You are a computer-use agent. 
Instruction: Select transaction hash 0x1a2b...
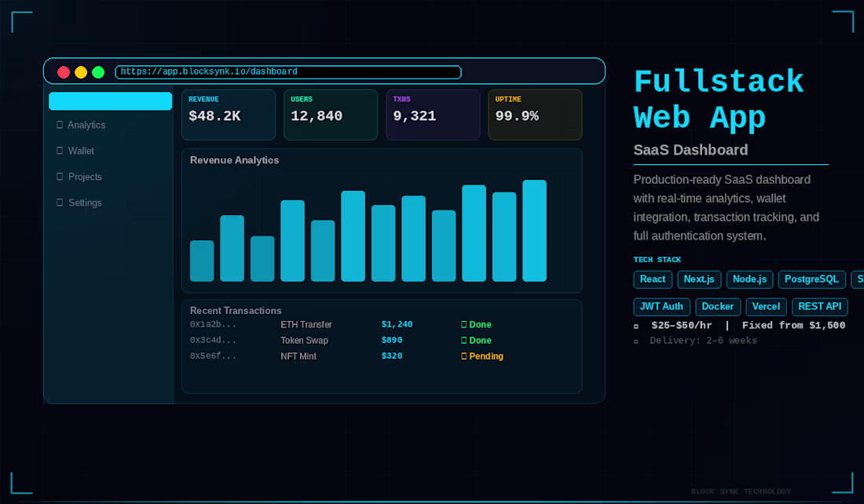click(x=213, y=324)
